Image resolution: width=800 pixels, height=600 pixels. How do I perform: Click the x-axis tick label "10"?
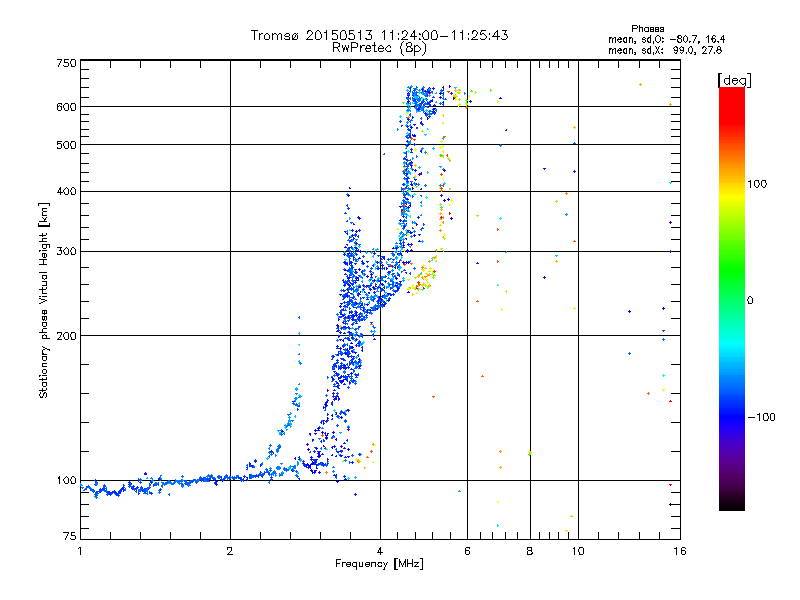[x=578, y=551]
